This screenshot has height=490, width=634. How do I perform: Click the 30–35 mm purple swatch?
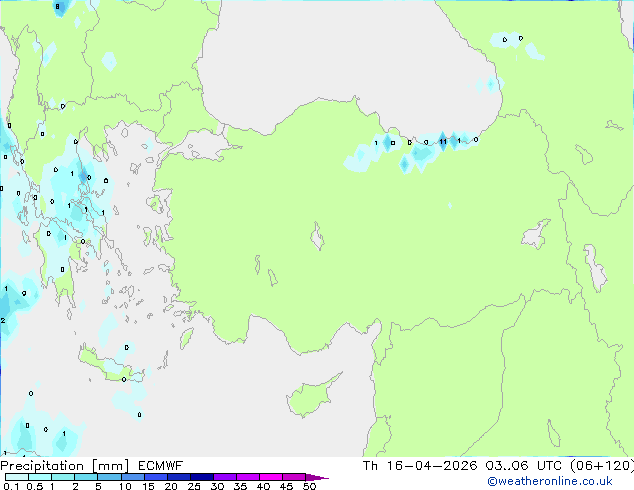[225, 477]
